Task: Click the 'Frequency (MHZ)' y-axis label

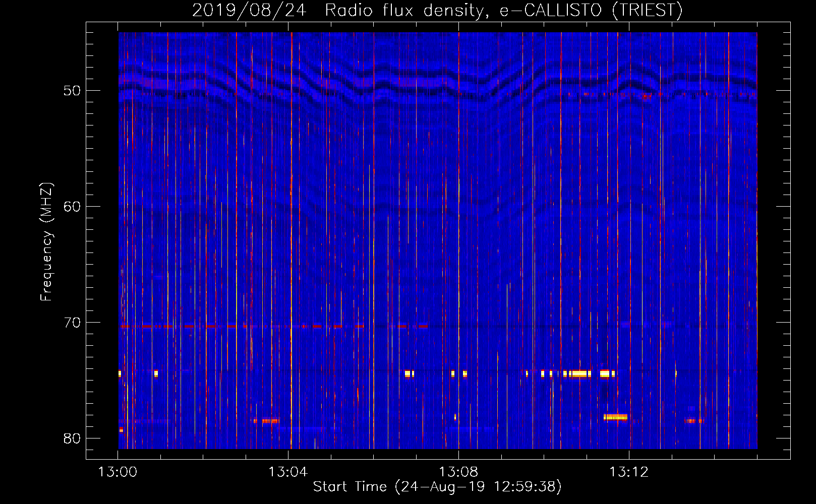Action: [46, 242]
